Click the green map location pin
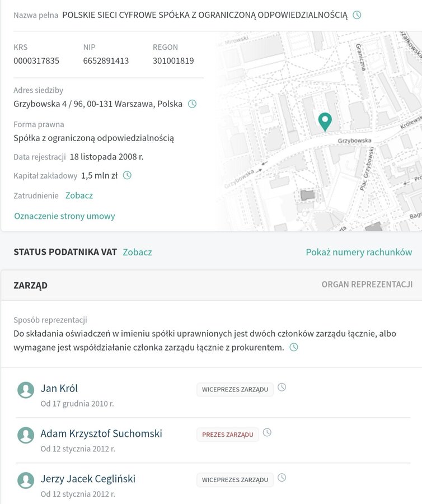The width and height of the screenshot is (422, 504). [x=325, y=122]
